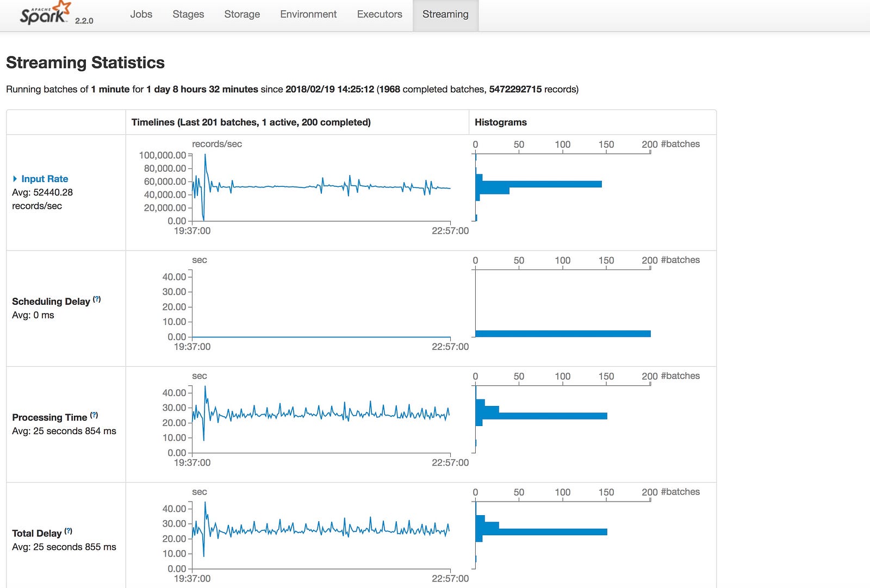Image resolution: width=870 pixels, height=588 pixels.
Task: Click the Total Delay histogram longest bar
Action: pos(541,532)
